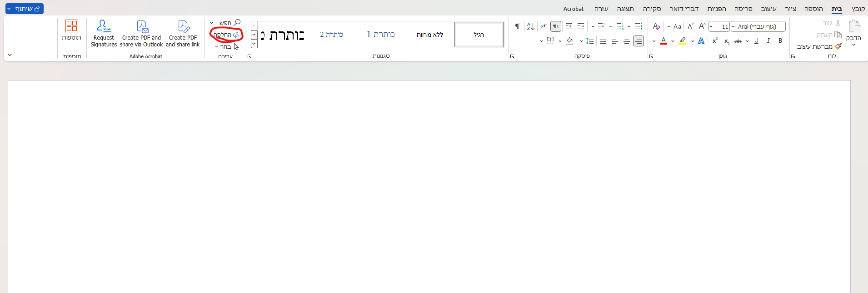Image resolution: width=868 pixels, height=293 pixels.
Task: Click the Text Effects blue A icon
Action: pyautogui.click(x=701, y=41)
